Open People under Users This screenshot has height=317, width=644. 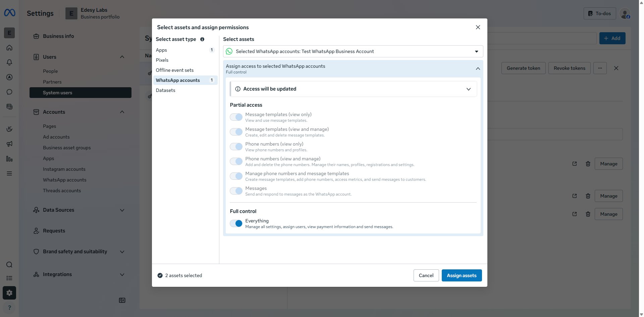point(50,71)
